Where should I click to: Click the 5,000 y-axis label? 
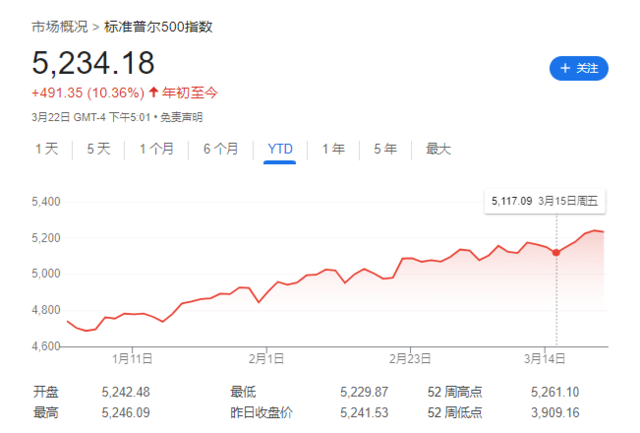[x=46, y=273]
